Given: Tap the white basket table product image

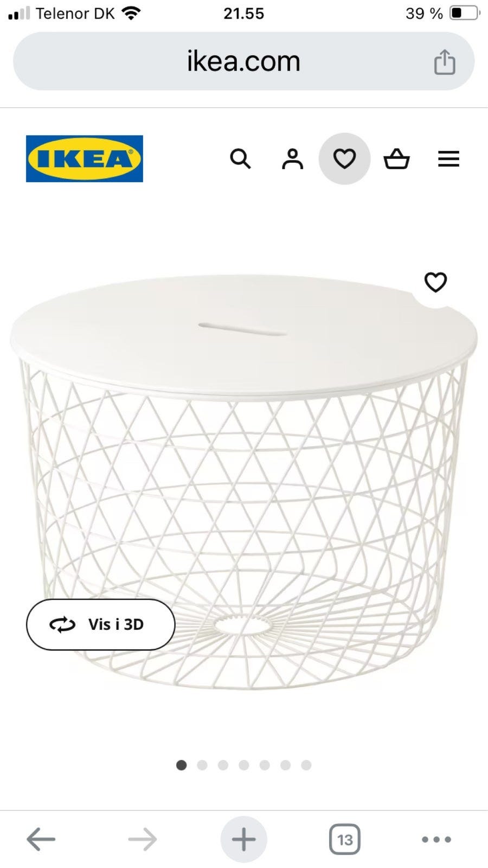Looking at the screenshot, I should [x=244, y=482].
